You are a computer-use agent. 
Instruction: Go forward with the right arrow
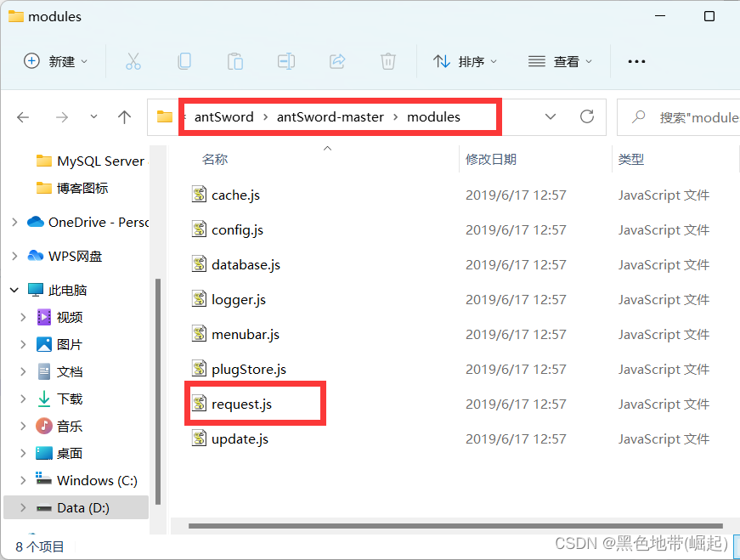point(62,116)
